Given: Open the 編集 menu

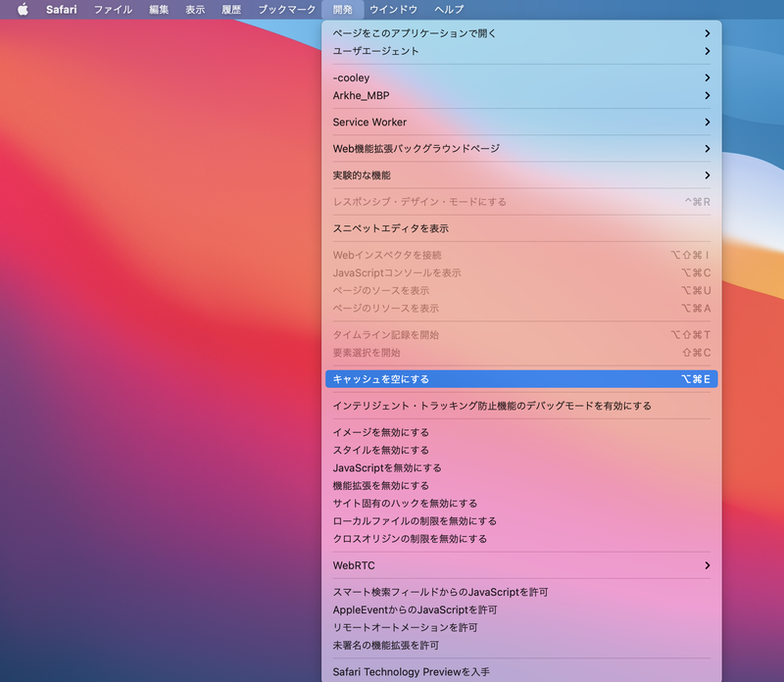Looking at the screenshot, I should point(159,10).
